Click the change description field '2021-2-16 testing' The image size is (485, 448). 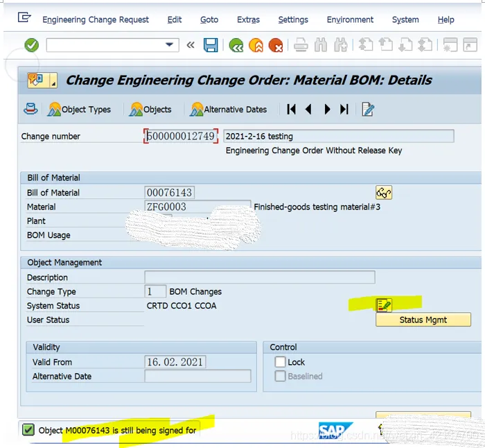tap(339, 136)
